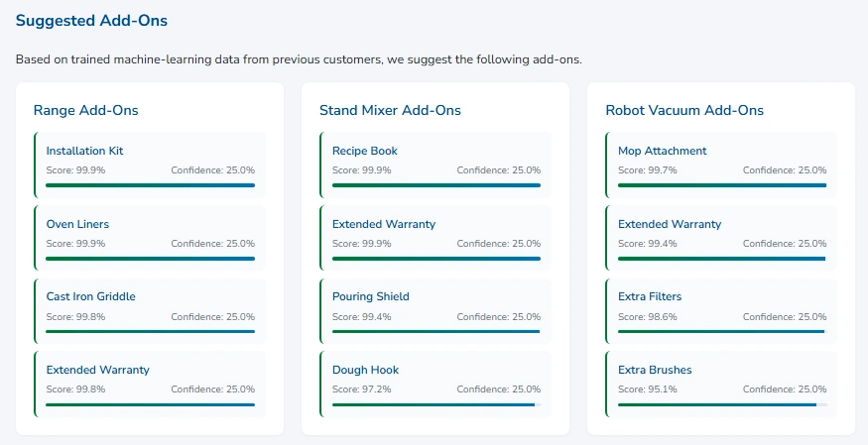Click the Extra Brushes score progress bar
The height and width of the screenshot is (445, 868).
721,404
